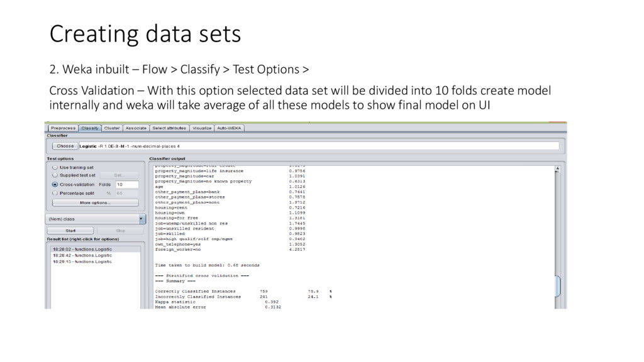Click the classifier output scroll-up arrow
The image size is (644, 362).
557,168
